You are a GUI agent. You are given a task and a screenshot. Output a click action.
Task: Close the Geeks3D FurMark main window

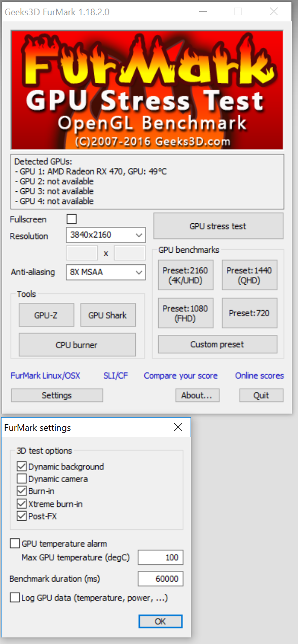274,11
